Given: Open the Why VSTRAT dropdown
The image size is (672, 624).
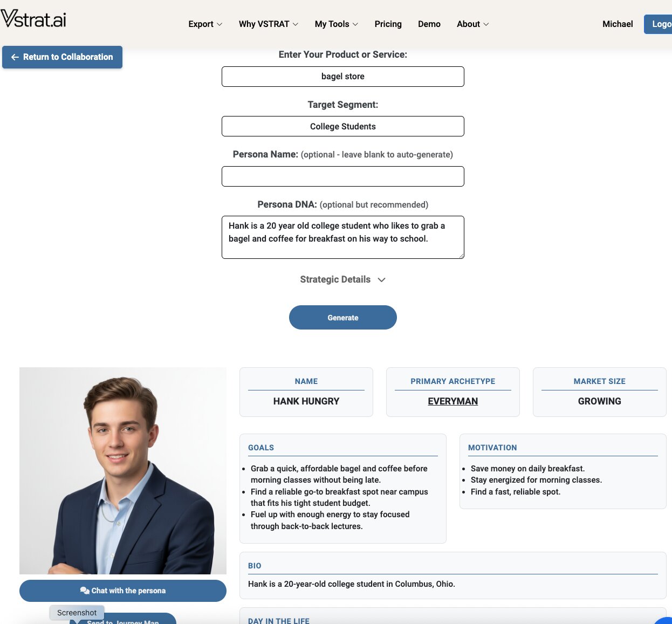Looking at the screenshot, I should click(x=268, y=24).
